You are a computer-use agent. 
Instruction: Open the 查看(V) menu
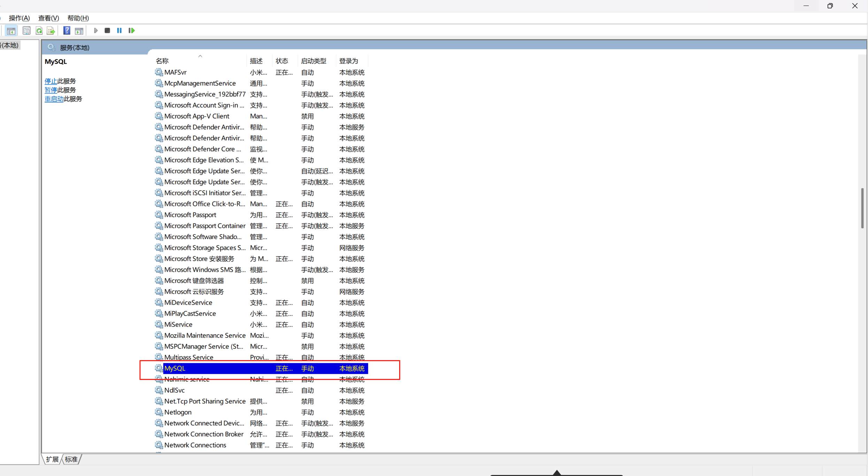48,18
